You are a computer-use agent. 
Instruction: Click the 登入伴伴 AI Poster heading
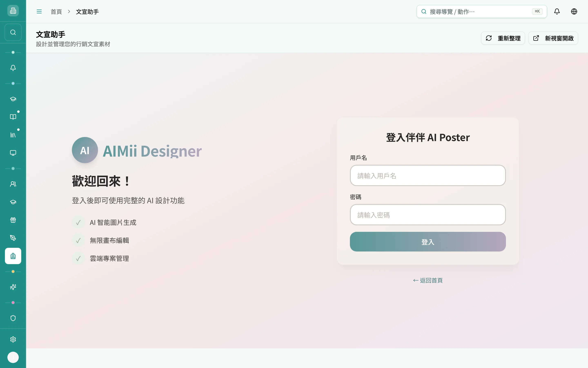428,138
